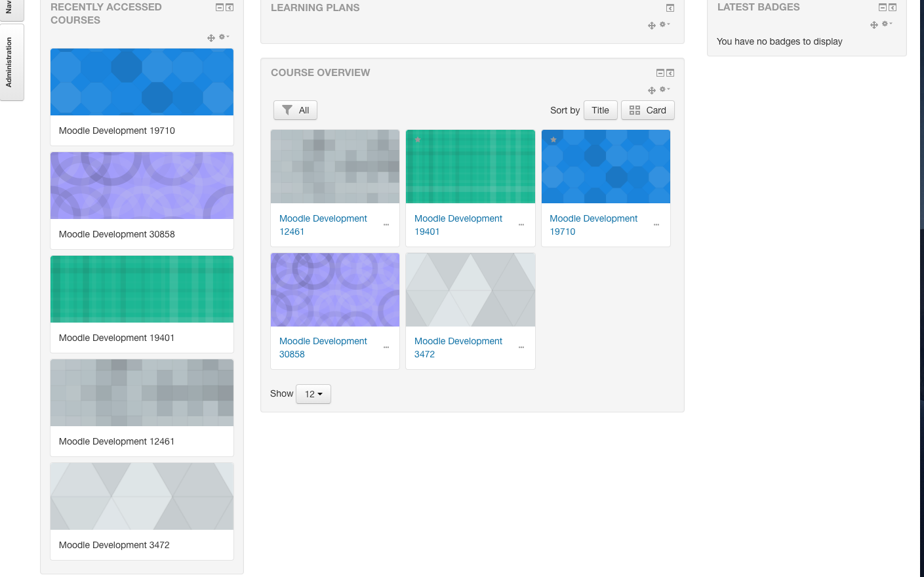Screen dimensions: 924x577
Task: Open actions gear menu of Learning Plans block
Action: click(664, 24)
